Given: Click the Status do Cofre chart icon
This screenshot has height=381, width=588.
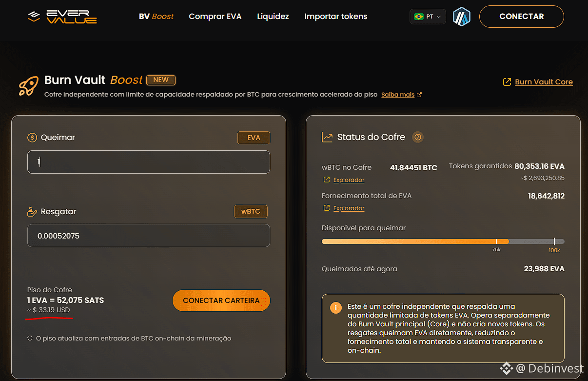Looking at the screenshot, I should click(x=327, y=138).
